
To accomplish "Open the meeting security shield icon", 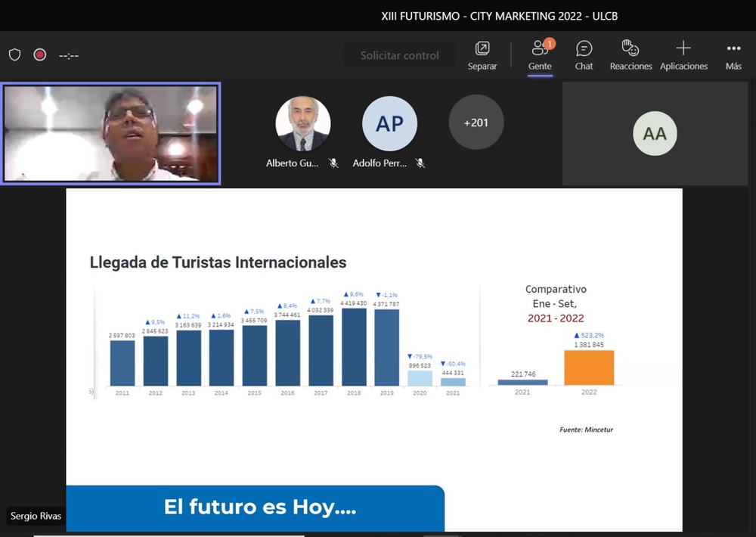I will click(14, 54).
